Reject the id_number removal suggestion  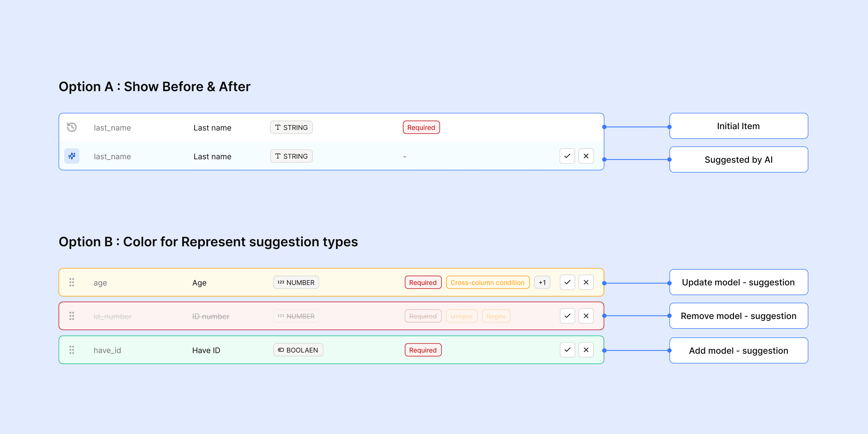(x=586, y=316)
